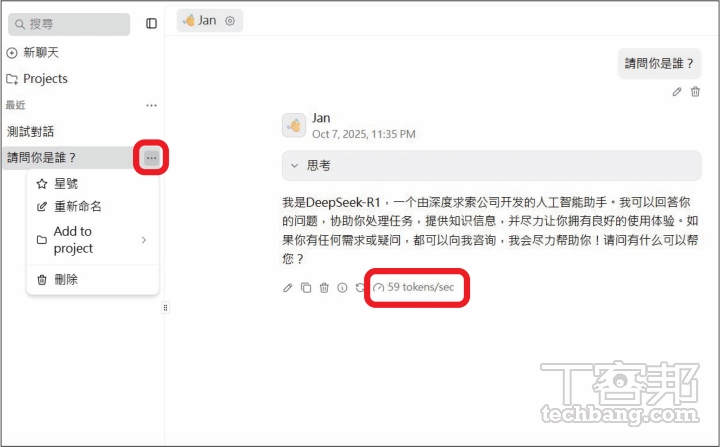This screenshot has width=720, height=447.
Task: Edit the assistant reply with the pencil icon
Action: 287,288
